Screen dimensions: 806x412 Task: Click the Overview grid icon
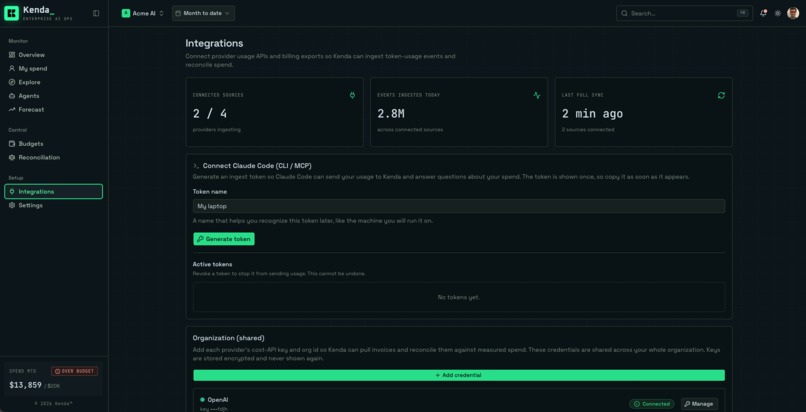click(12, 55)
